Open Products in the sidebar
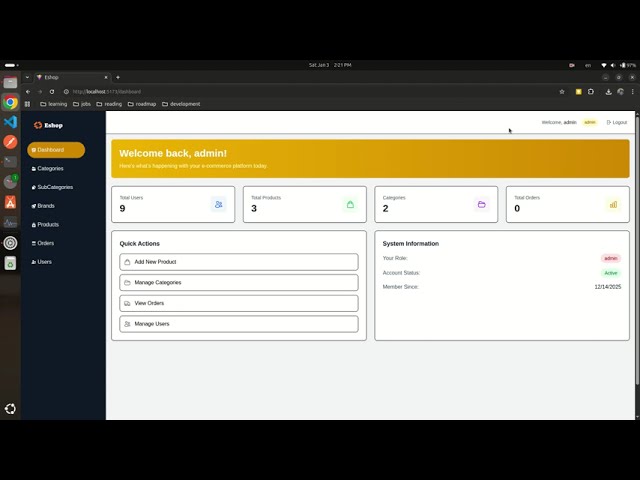 click(x=45, y=224)
